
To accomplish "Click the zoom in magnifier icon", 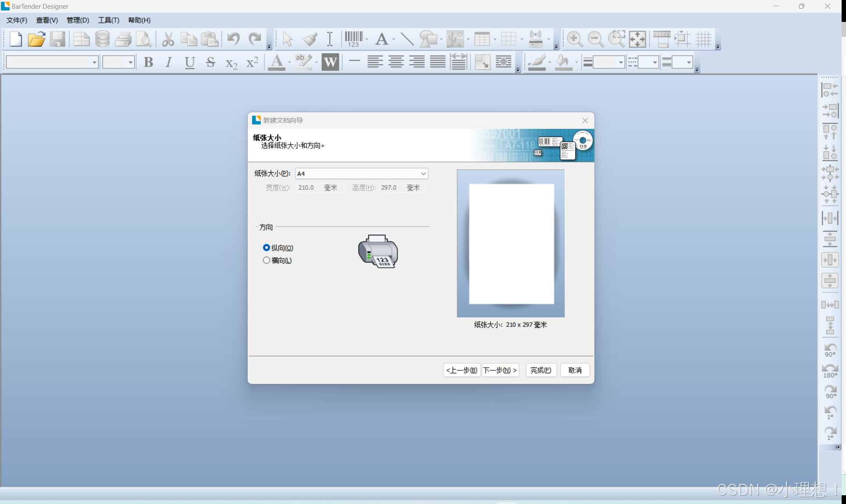I will click(x=574, y=39).
